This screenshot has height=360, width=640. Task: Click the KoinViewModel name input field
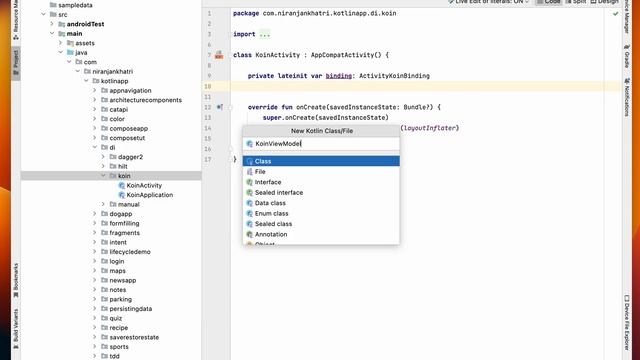click(321, 144)
